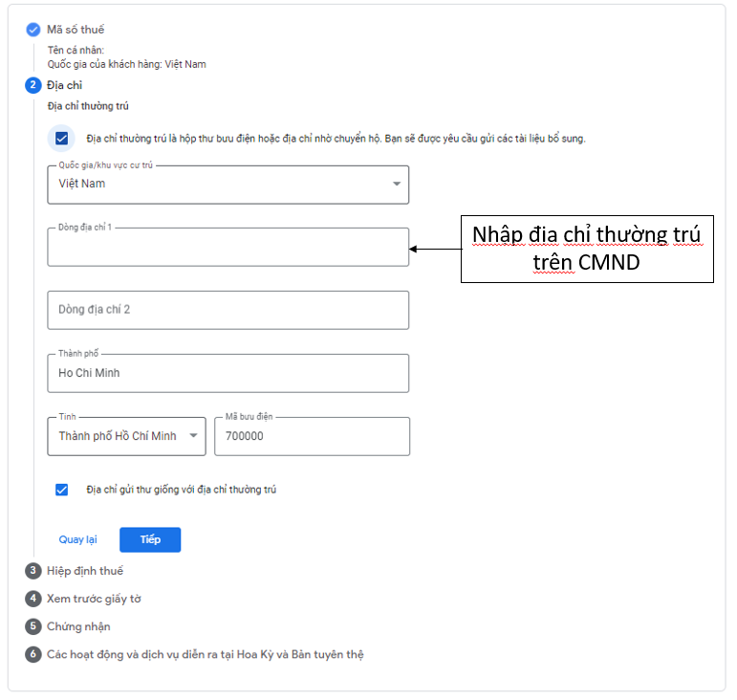Click the completed Mã số thuế checkmark icon
The height and width of the screenshot is (700, 737).
click(33, 30)
